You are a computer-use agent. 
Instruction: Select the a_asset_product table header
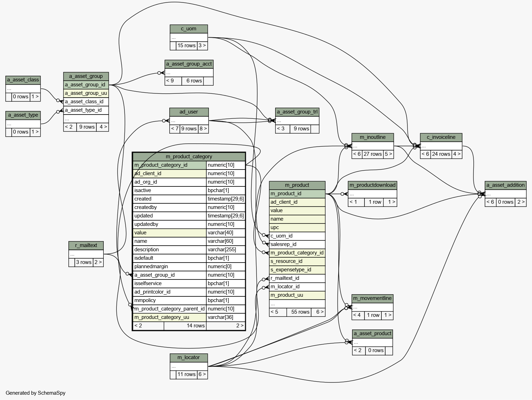372,334
